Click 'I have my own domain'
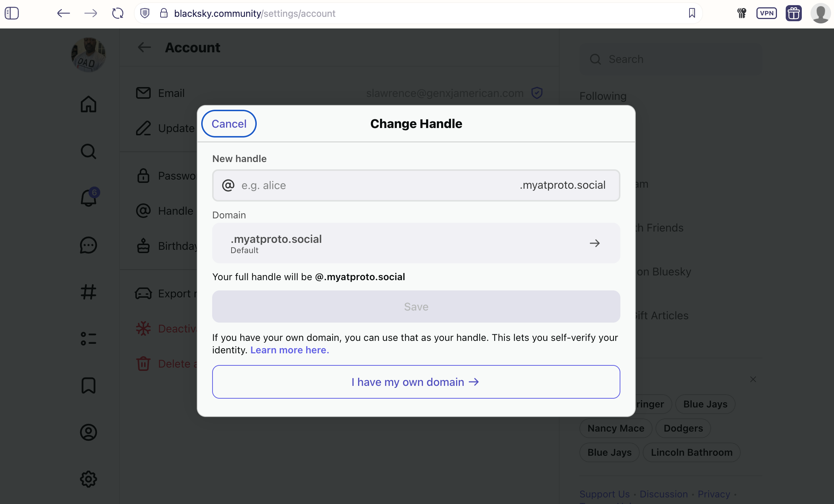Viewport: 834px width, 504px height. [x=416, y=381]
